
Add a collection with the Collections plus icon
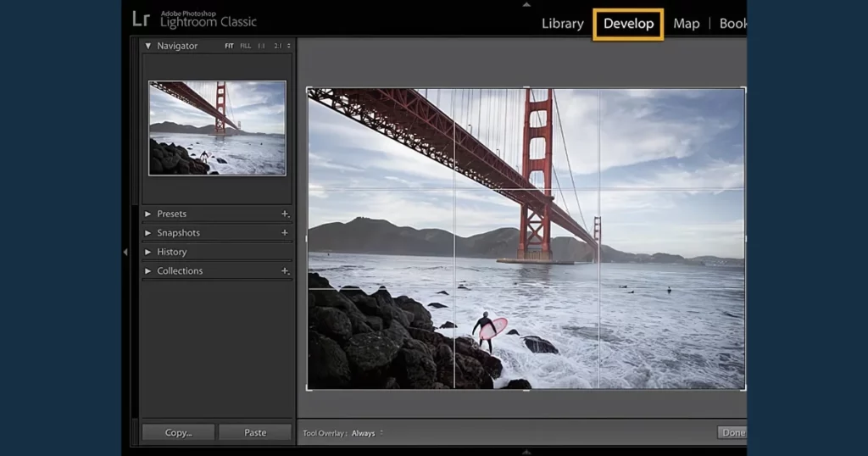(x=285, y=271)
